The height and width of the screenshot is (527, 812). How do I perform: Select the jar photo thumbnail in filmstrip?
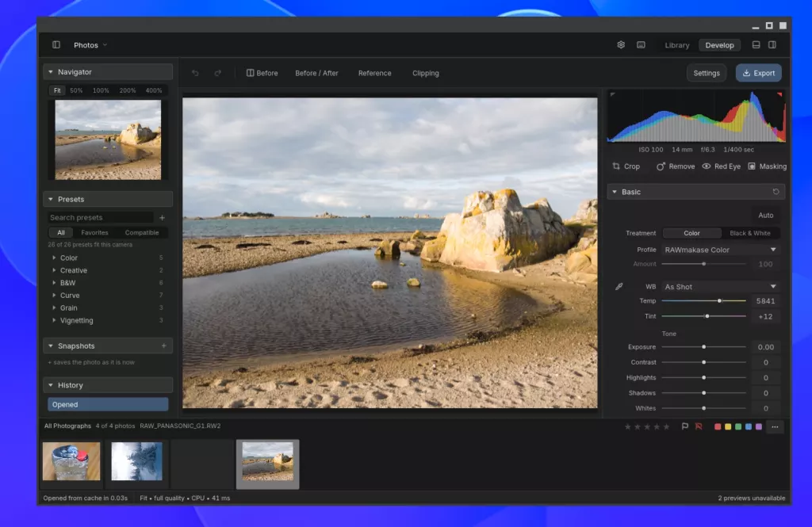pos(71,461)
